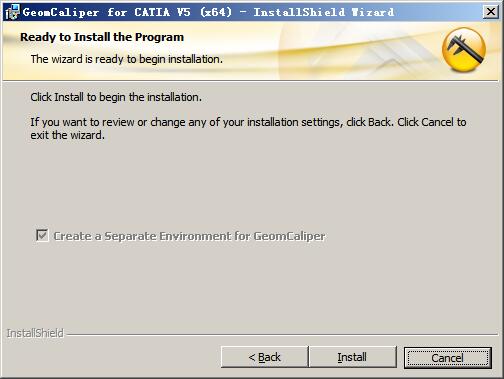This screenshot has height=379, width=504.
Task: Click the yellow GeomCaliper caliper logo
Action: [464, 50]
